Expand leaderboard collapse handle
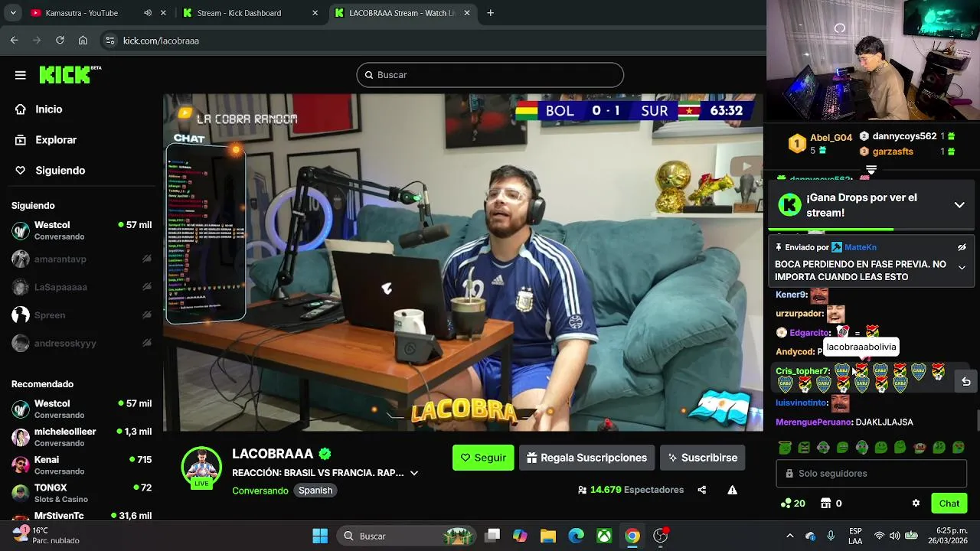 tap(871, 170)
